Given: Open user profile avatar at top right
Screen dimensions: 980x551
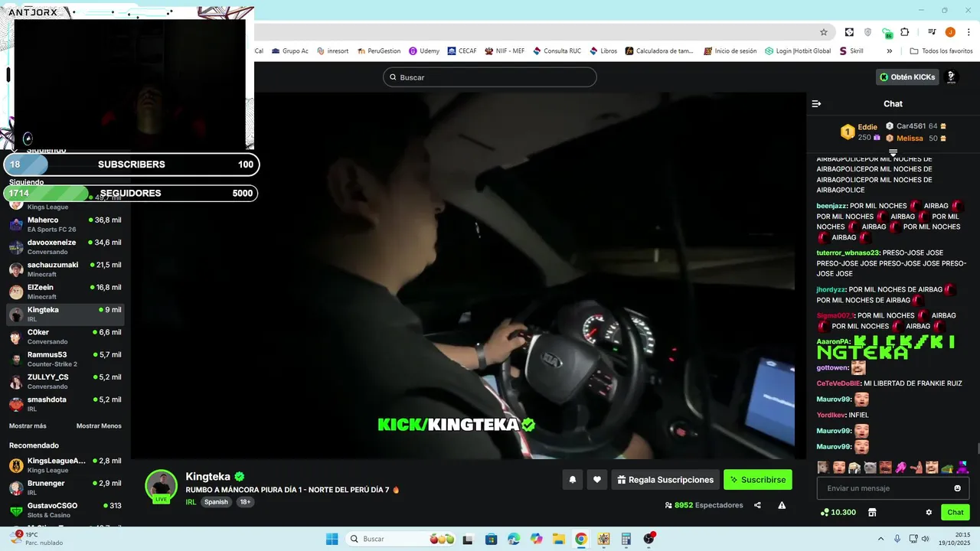Looking at the screenshot, I should coord(952,77).
